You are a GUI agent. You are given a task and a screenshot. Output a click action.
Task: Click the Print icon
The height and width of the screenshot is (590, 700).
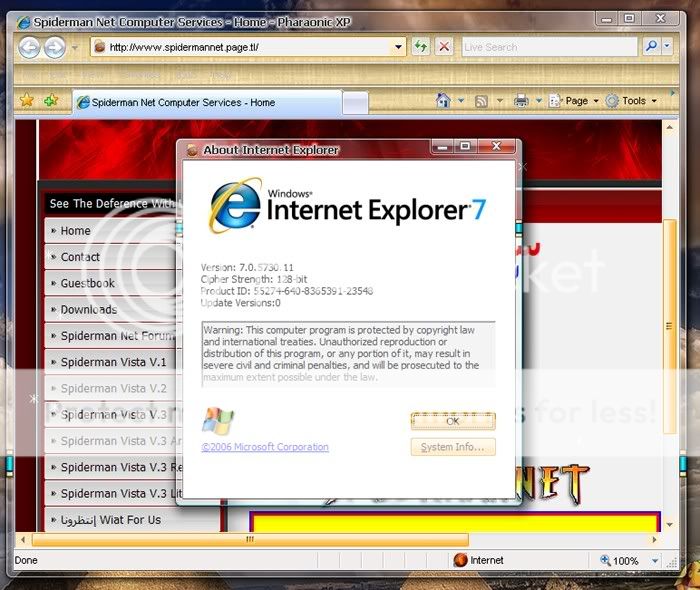click(x=521, y=101)
